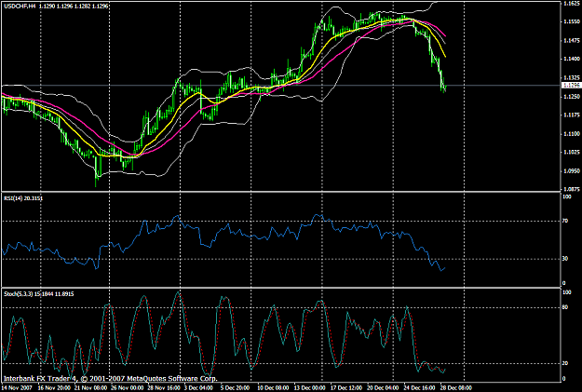Viewport: 582px width, 392px height.
Task: Click the 1.1175 price scale value
Action: 572,115
